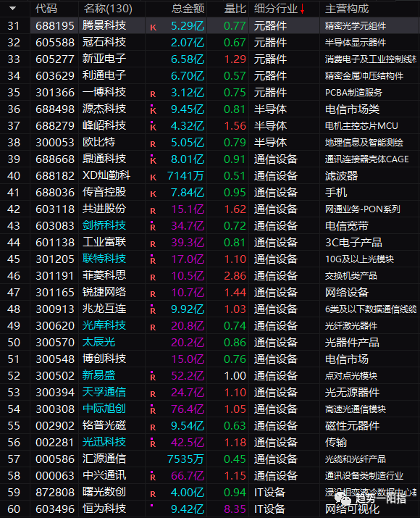Viewport: 420px width, 518px height.
Task: Select stock code 301366
Action: (x=55, y=93)
